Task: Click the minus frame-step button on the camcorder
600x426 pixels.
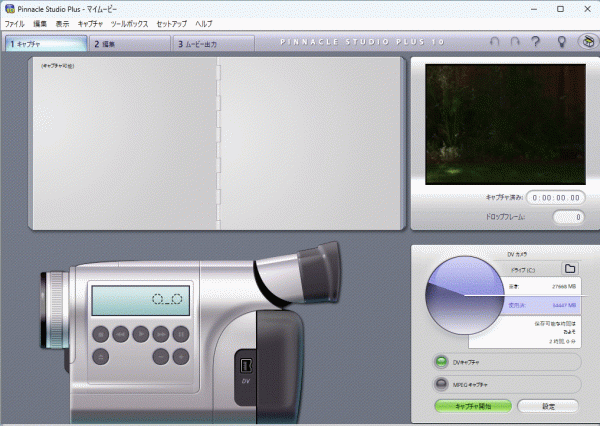Action: click(x=161, y=357)
